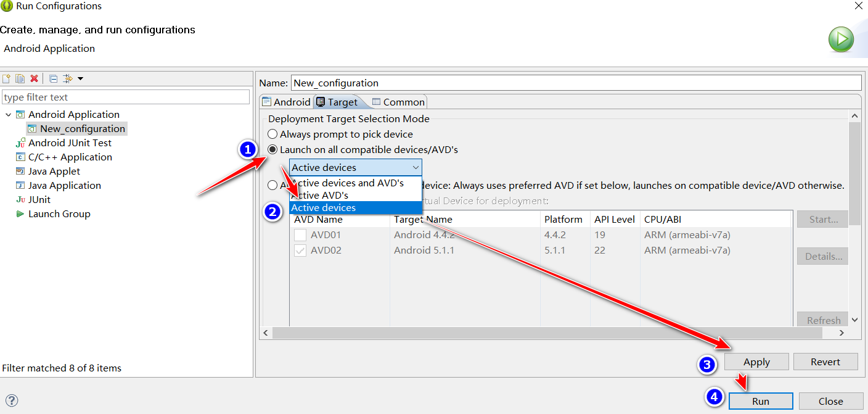Choose Active devices and AVD's option

(356, 183)
